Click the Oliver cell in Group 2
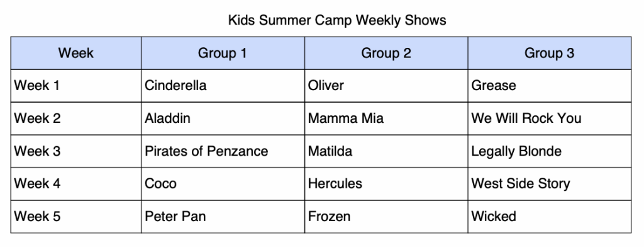The width and height of the screenshot is (644, 247). click(x=386, y=86)
